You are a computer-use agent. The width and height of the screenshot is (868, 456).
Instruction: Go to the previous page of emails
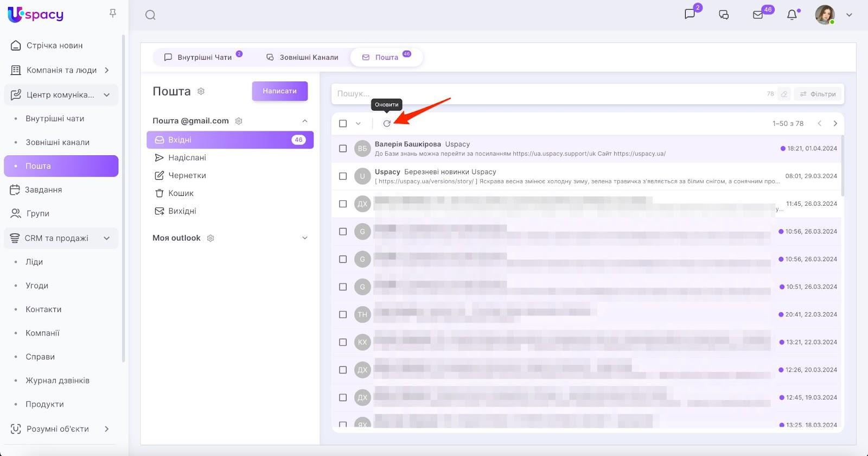820,124
